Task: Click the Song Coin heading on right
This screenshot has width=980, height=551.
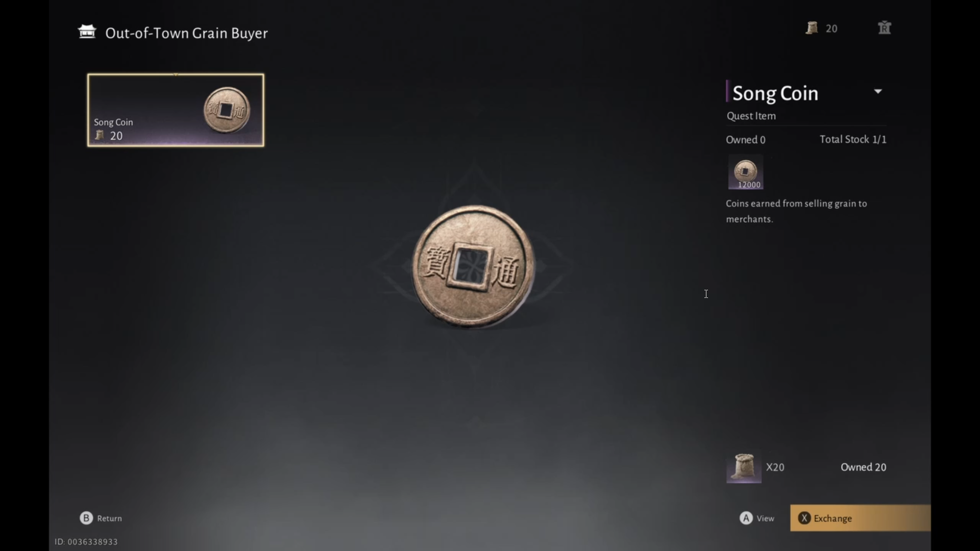Action: (x=775, y=93)
